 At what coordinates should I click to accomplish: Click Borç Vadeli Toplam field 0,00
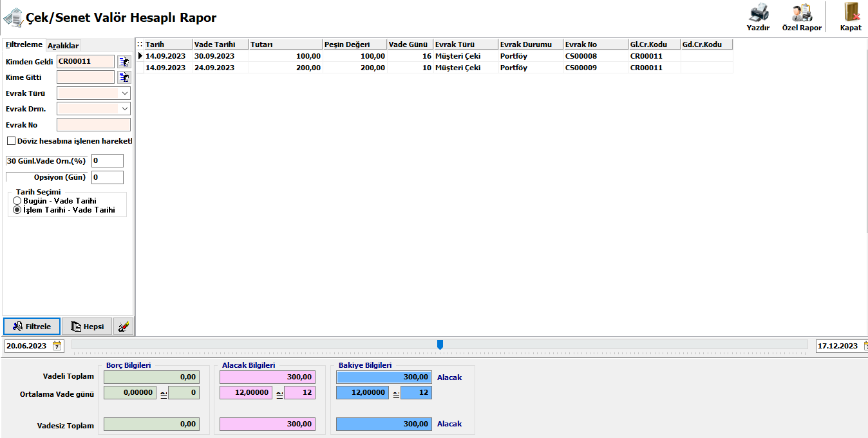click(x=151, y=377)
